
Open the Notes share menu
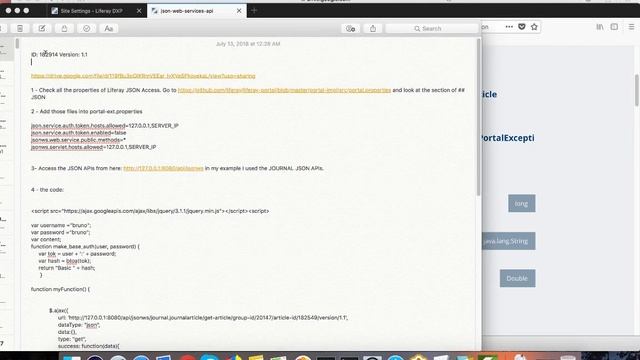pyautogui.click(x=373, y=29)
